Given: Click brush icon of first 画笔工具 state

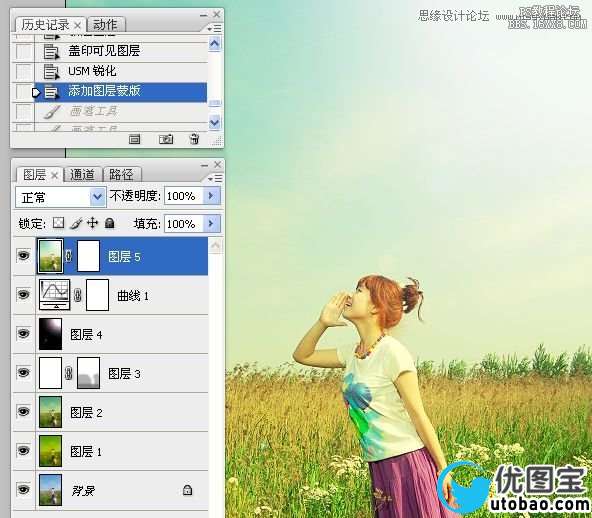Looking at the screenshot, I should 52,112.
